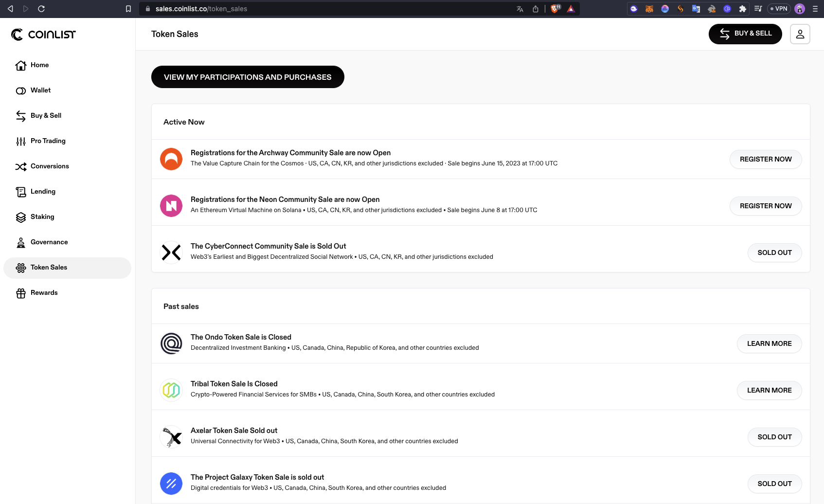Image resolution: width=824 pixels, height=504 pixels.
Task: Click SOLD OUT for the Project Galaxy sale
Action: [774, 484]
